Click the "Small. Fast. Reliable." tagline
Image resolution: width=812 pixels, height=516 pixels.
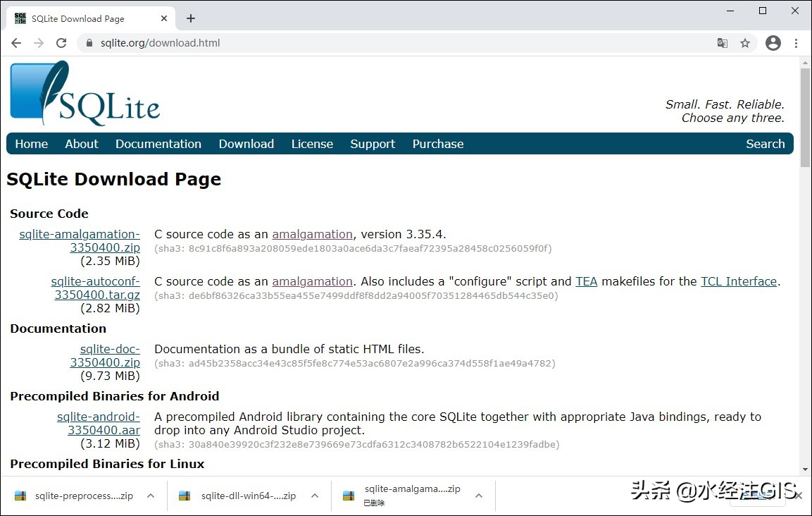[725, 104]
